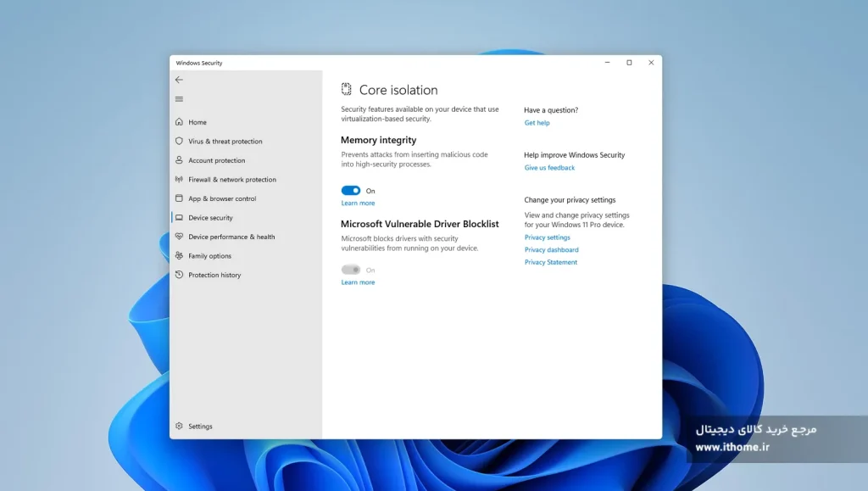Viewport: 868px width, 491px height.
Task: Click the Firewall & network protection antenna icon
Action: (179, 179)
